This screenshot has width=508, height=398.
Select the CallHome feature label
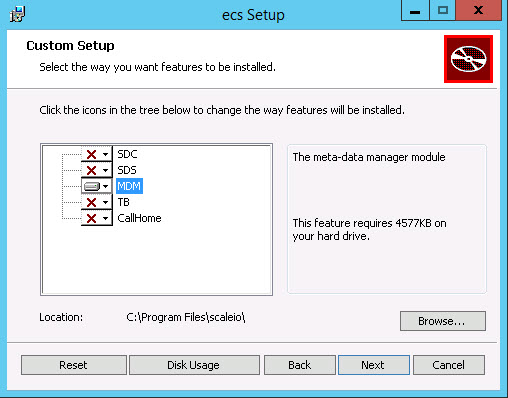point(139,218)
